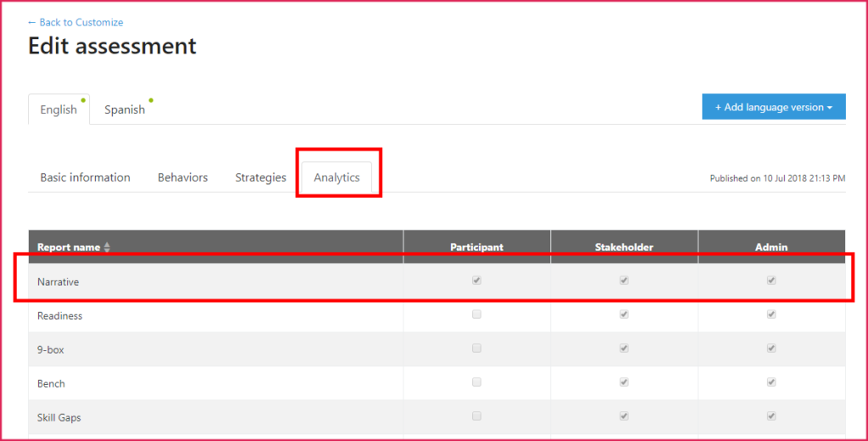Go to the Strategies tab
The image size is (868, 441).
click(260, 177)
